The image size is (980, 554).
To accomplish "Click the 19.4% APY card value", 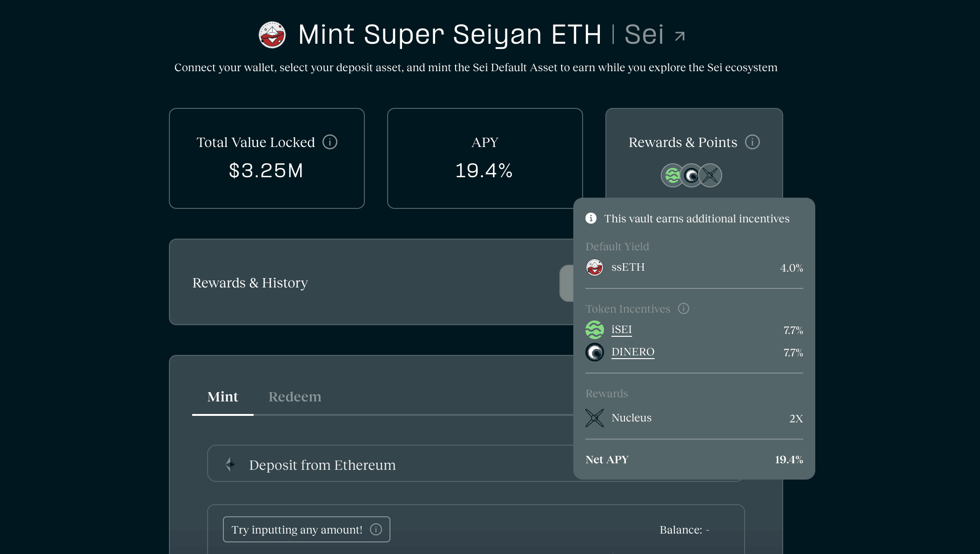I will [484, 171].
